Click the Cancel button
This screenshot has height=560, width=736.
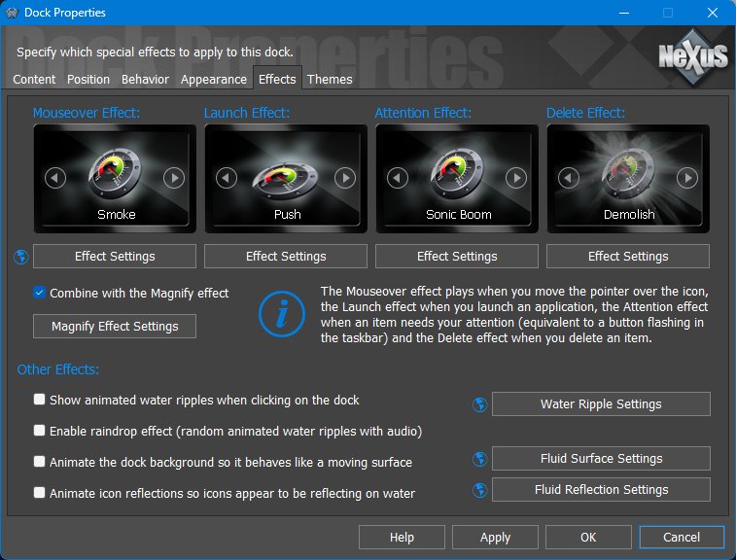coord(682,537)
